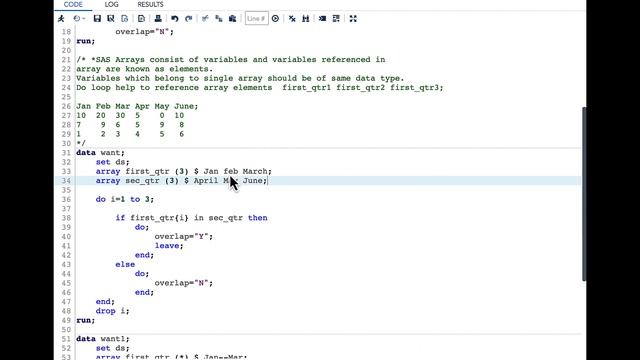Click the 'overlap="Y";' line
Image resolution: width=640 pixels, height=360 pixels.
pyautogui.click(x=184, y=237)
